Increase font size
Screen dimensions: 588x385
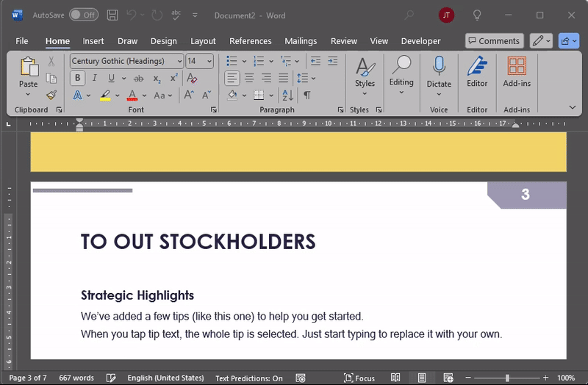pos(189,95)
